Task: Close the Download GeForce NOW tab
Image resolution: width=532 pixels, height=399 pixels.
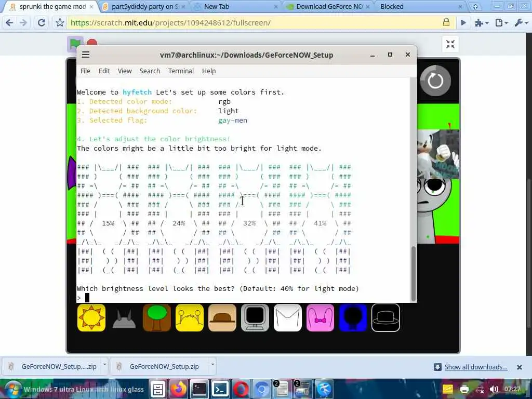Action: click(x=368, y=6)
